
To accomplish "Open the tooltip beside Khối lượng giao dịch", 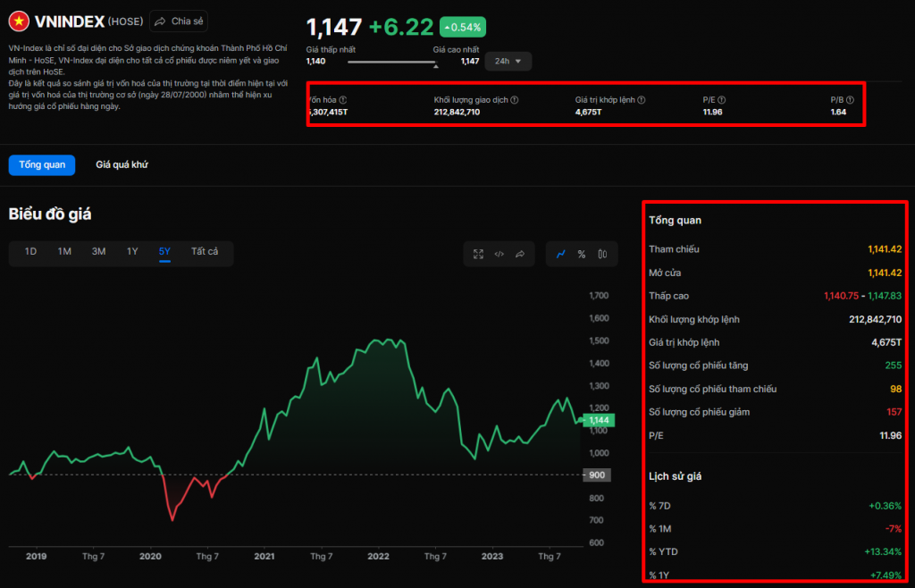I will point(514,100).
